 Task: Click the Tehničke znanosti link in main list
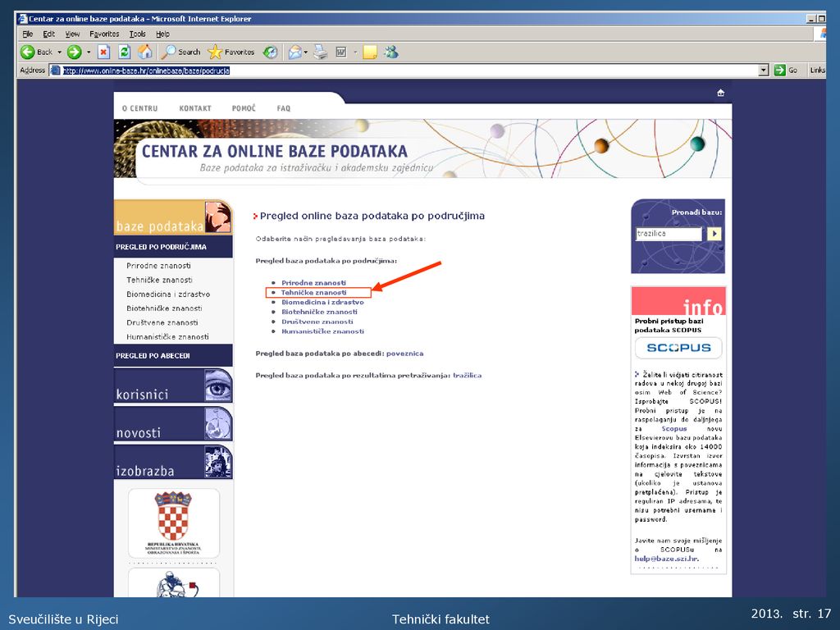pyautogui.click(x=314, y=293)
